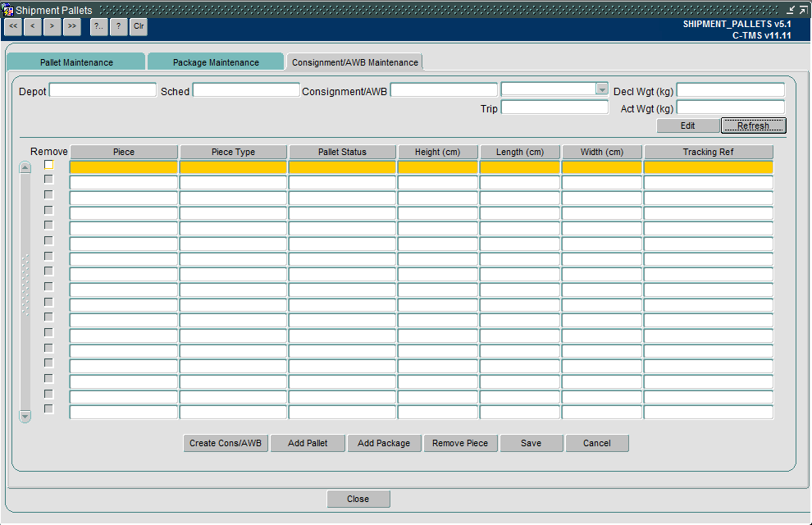Tick the Remove checkbox on the fourth row
This screenshot has height=525, width=812.
pos(48,210)
